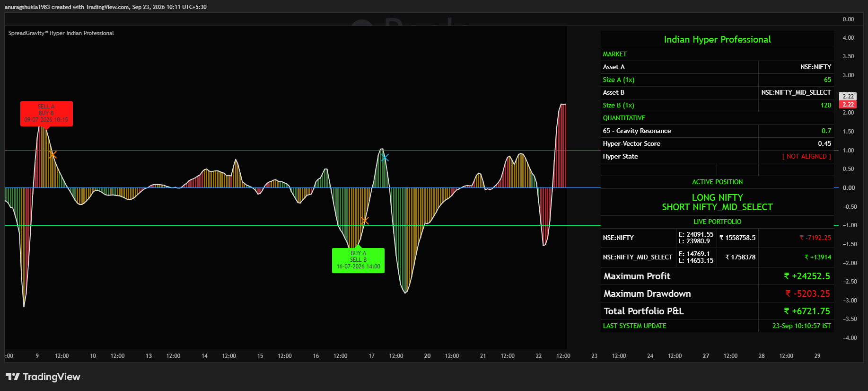Click the Size A (1x) value 65
This screenshot has width=868, height=391.
[827, 80]
